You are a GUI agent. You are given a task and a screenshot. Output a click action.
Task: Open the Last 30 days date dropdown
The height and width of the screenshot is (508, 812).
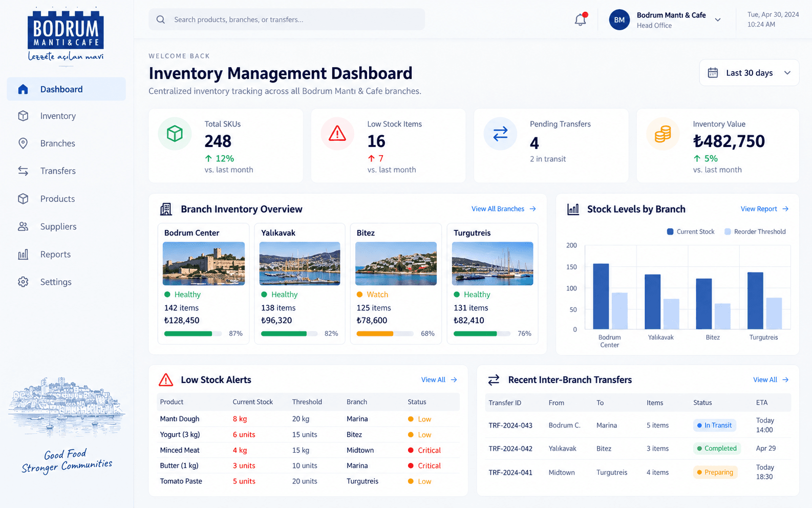click(749, 73)
